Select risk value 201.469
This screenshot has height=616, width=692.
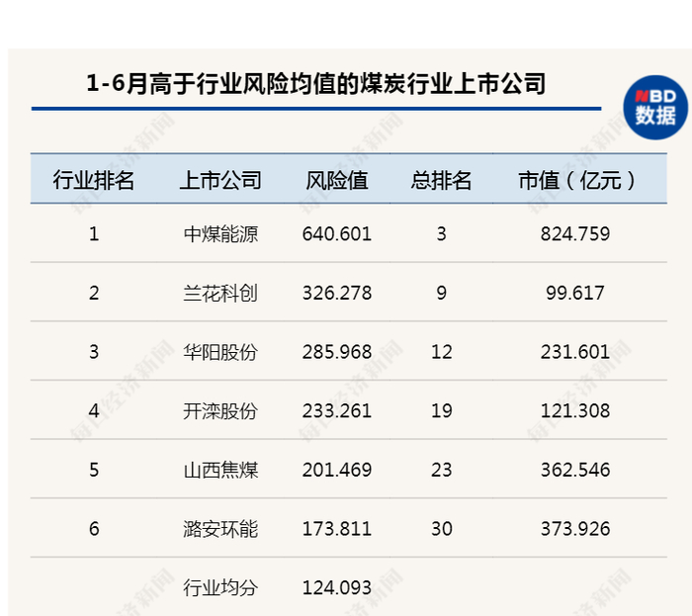click(337, 470)
